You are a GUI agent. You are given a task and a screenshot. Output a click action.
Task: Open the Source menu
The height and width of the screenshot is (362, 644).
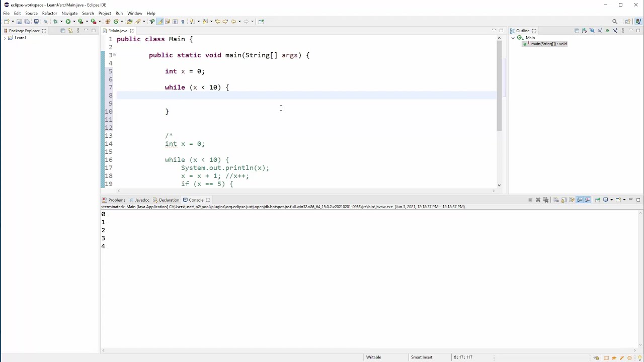[x=31, y=13]
